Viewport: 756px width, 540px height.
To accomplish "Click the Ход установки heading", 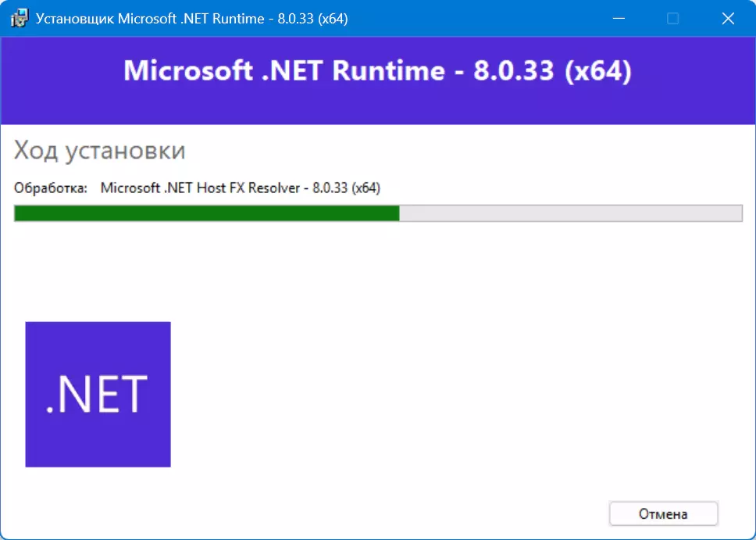I will click(99, 150).
